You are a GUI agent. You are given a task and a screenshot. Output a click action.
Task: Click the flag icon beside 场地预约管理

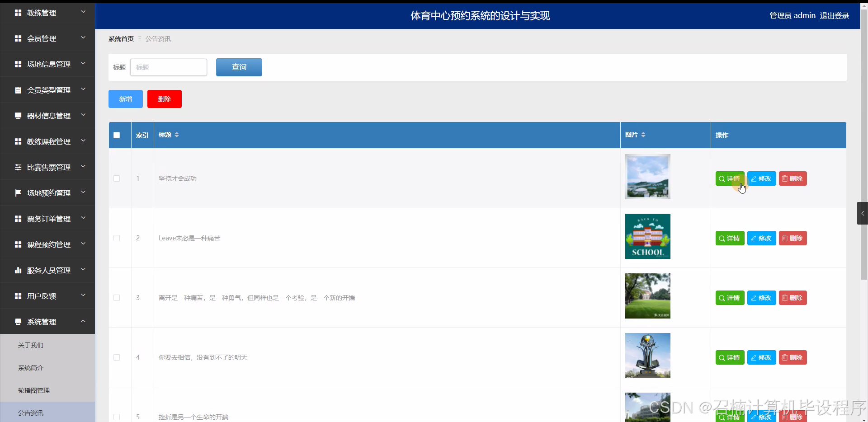coord(18,193)
